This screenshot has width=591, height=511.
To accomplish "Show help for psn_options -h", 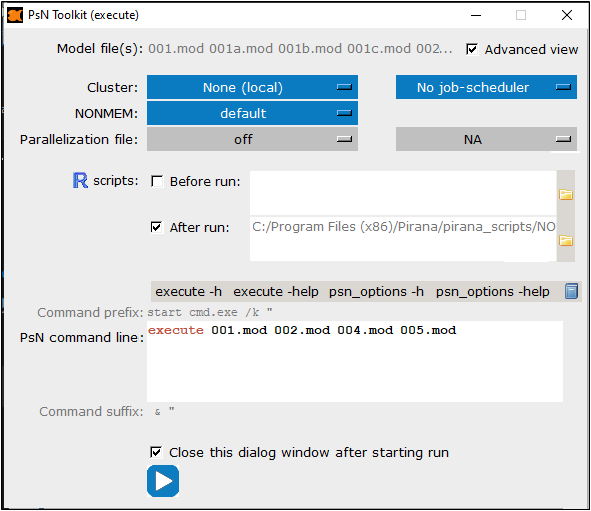I will [x=376, y=292].
